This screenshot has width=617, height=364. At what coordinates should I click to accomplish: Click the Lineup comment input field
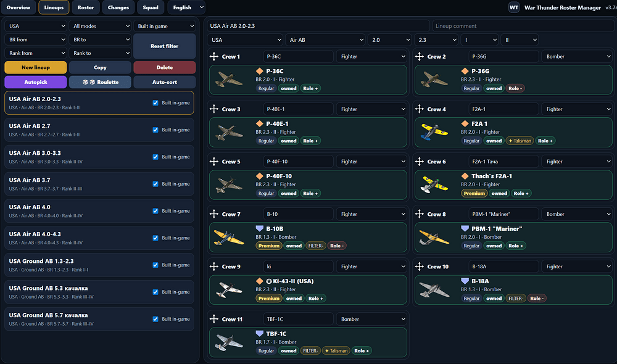(523, 26)
